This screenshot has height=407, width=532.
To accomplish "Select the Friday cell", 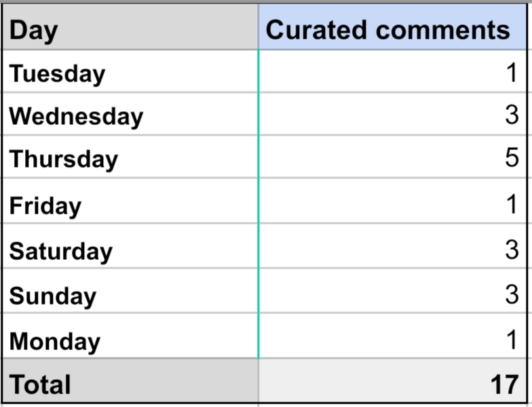I will click(129, 203).
